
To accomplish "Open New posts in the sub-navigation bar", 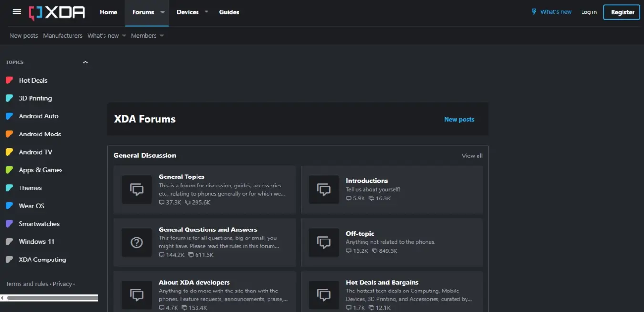I will click(23, 36).
